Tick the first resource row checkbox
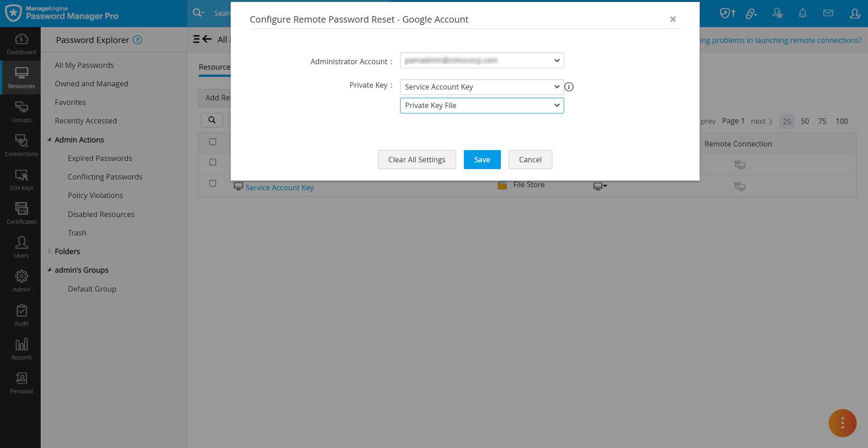 (x=213, y=162)
